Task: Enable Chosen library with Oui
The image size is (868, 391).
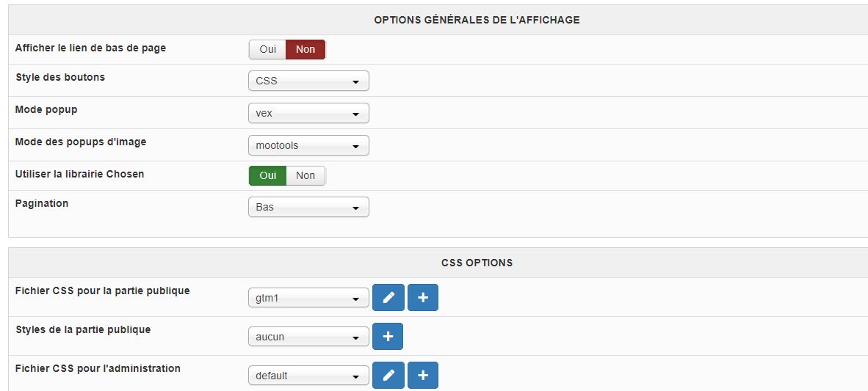Action: coord(267,175)
